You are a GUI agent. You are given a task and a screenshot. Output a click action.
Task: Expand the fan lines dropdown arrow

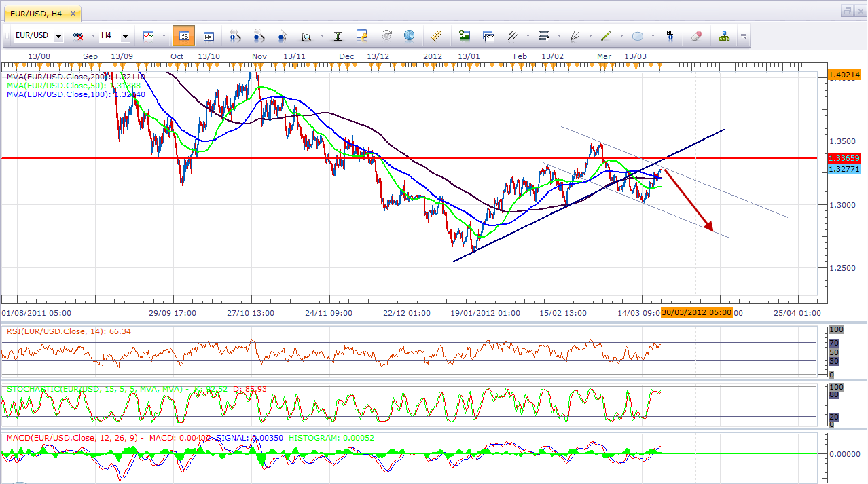click(590, 36)
